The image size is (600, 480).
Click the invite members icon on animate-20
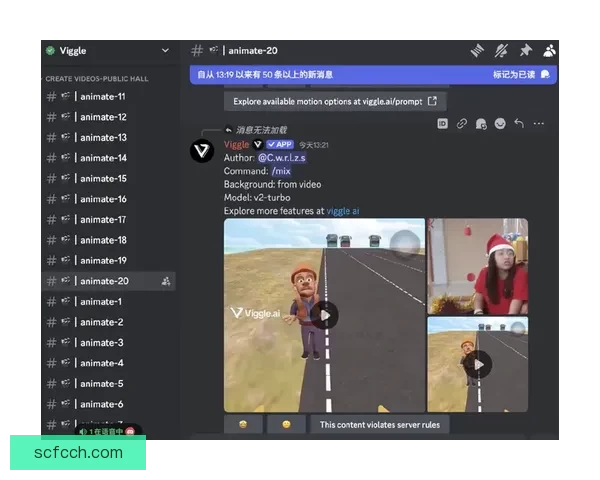click(x=165, y=282)
